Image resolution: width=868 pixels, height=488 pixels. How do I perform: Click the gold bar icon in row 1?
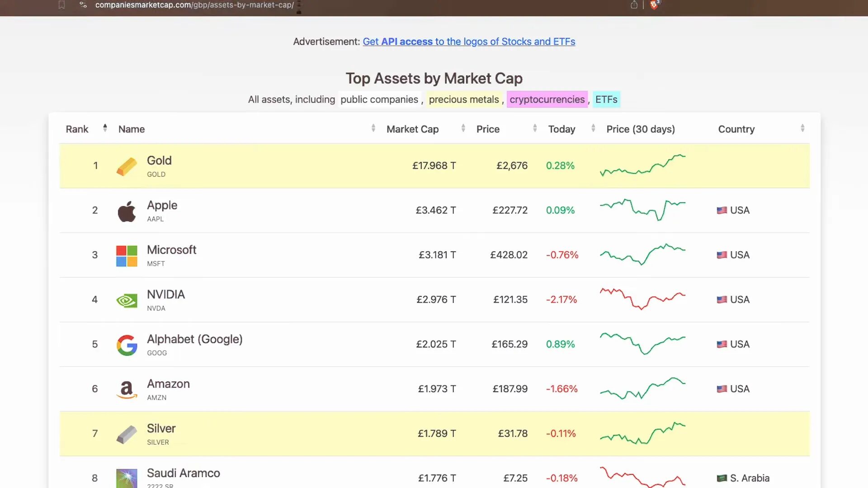[127, 166]
